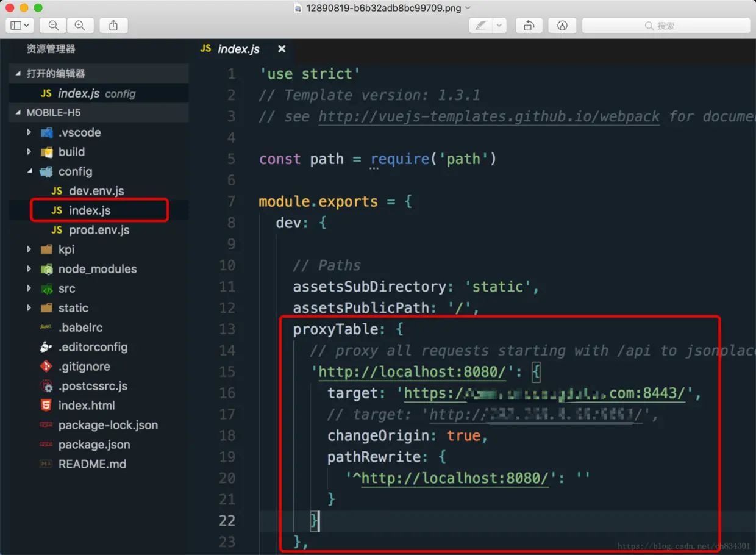Viewport: 756px width, 555px height.
Task: Click line number 22 in the gutter
Action: [x=227, y=520]
